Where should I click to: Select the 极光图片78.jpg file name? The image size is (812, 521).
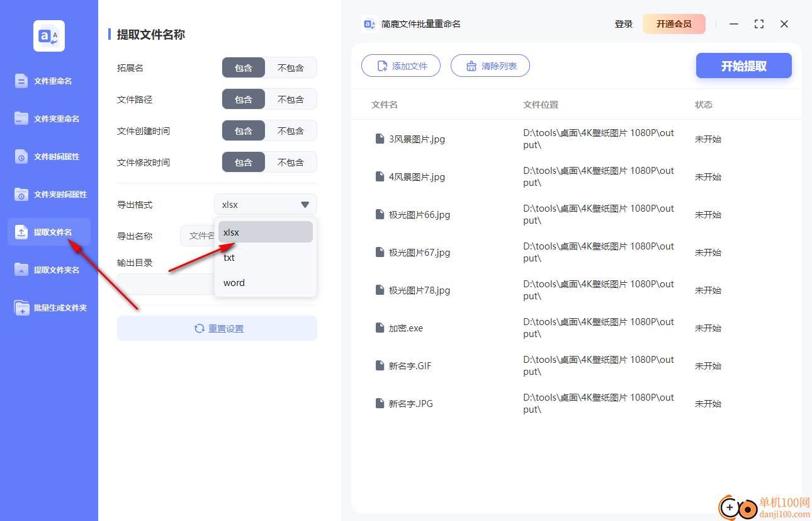(419, 290)
